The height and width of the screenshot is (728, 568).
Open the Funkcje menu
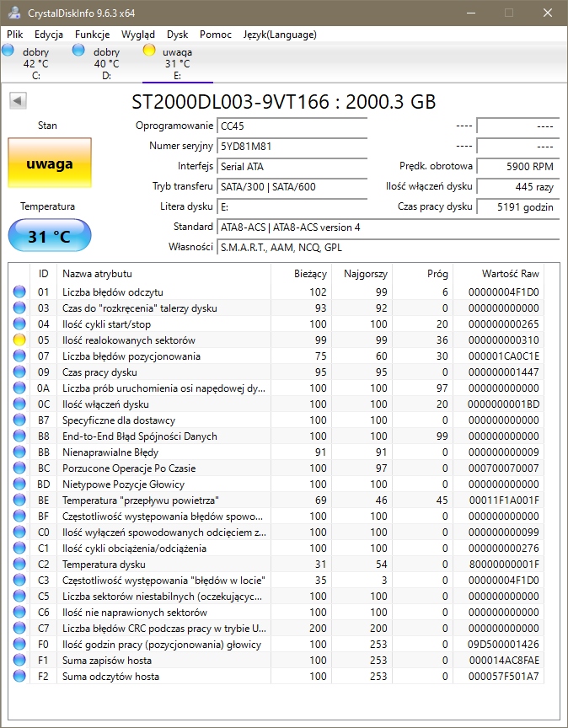pyautogui.click(x=92, y=35)
